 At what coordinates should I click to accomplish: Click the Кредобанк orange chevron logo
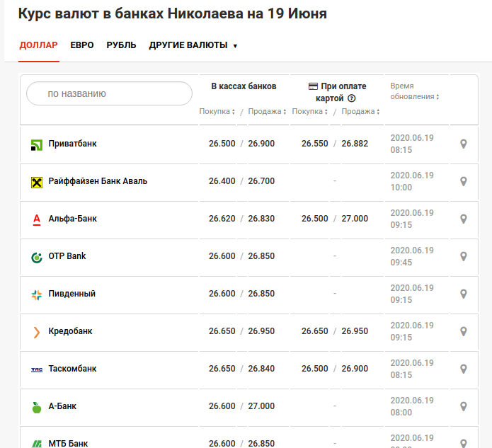(37, 333)
